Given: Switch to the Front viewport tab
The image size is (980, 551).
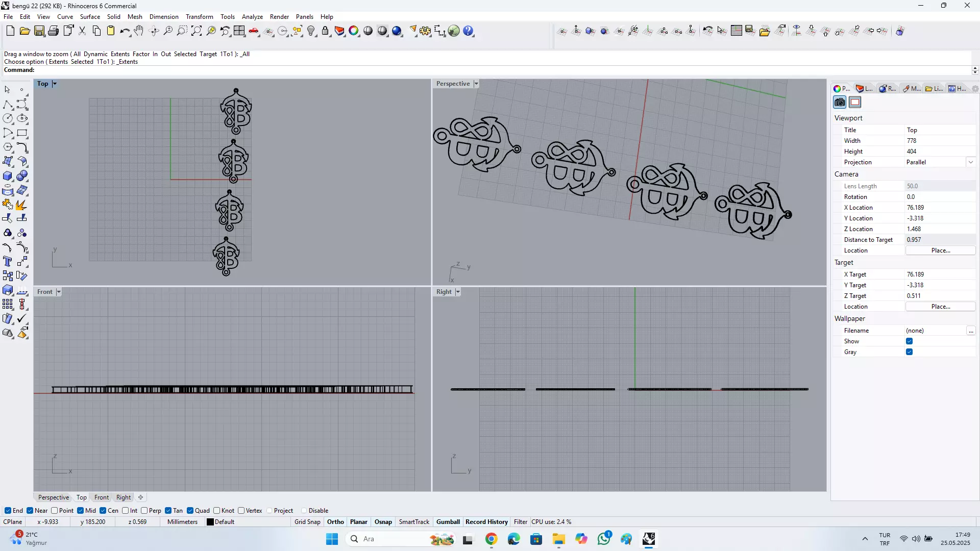Looking at the screenshot, I should [101, 497].
